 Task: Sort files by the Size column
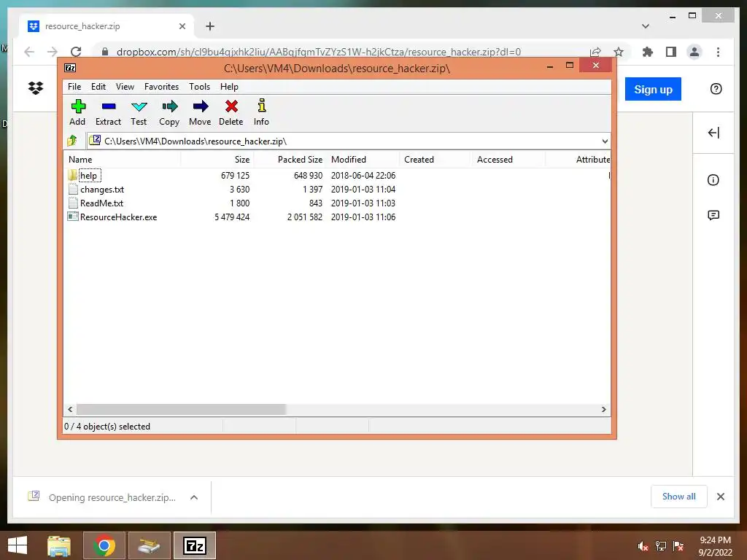(217, 160)
